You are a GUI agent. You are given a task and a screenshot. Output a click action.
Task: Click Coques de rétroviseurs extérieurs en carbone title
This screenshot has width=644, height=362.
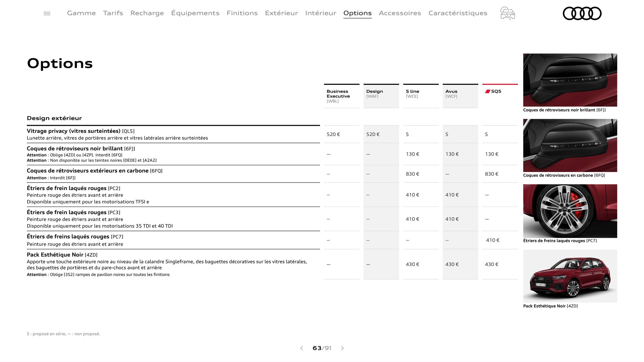[95, 171]
